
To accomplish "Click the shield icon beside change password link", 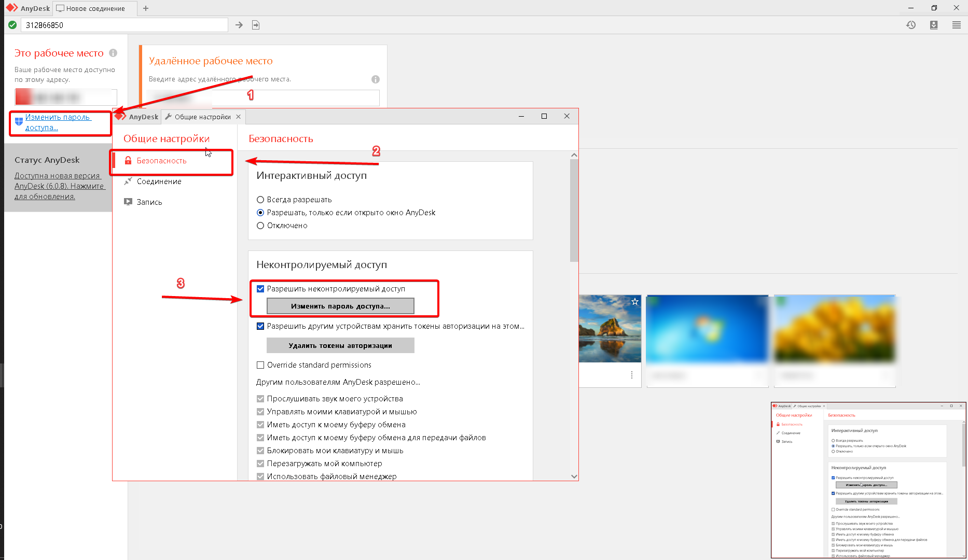I will [19, 122].
